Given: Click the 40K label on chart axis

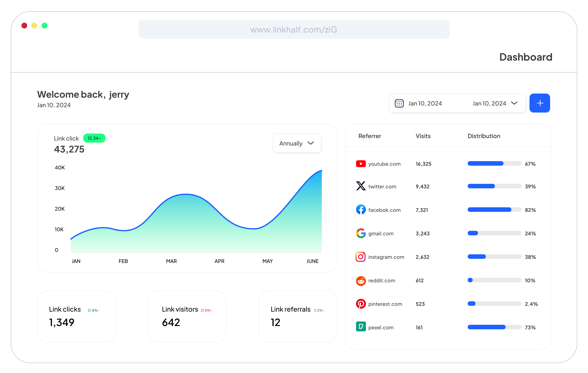Looking at the screenshot, I should (x=60, y=168).
